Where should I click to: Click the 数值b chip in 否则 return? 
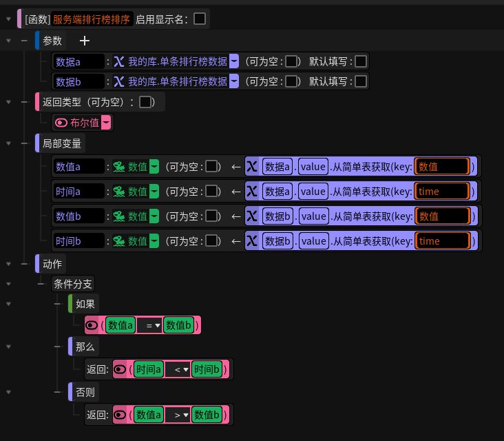click(207, 415)
